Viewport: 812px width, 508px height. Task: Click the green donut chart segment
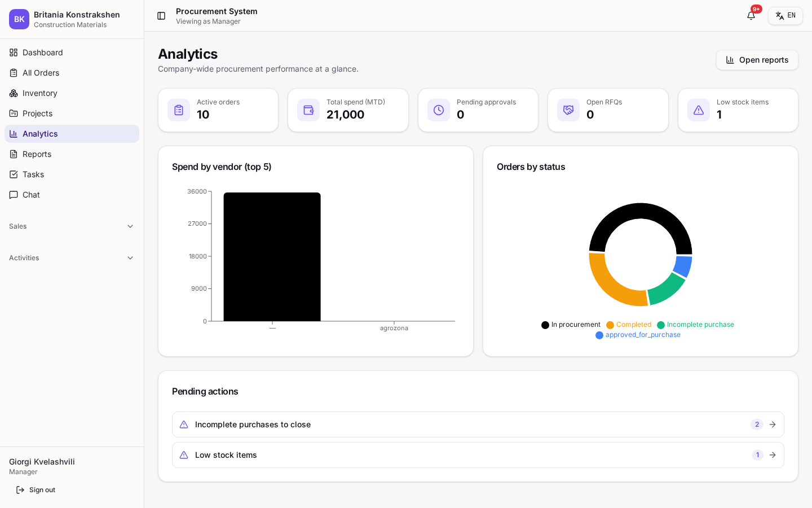point(668,290)
